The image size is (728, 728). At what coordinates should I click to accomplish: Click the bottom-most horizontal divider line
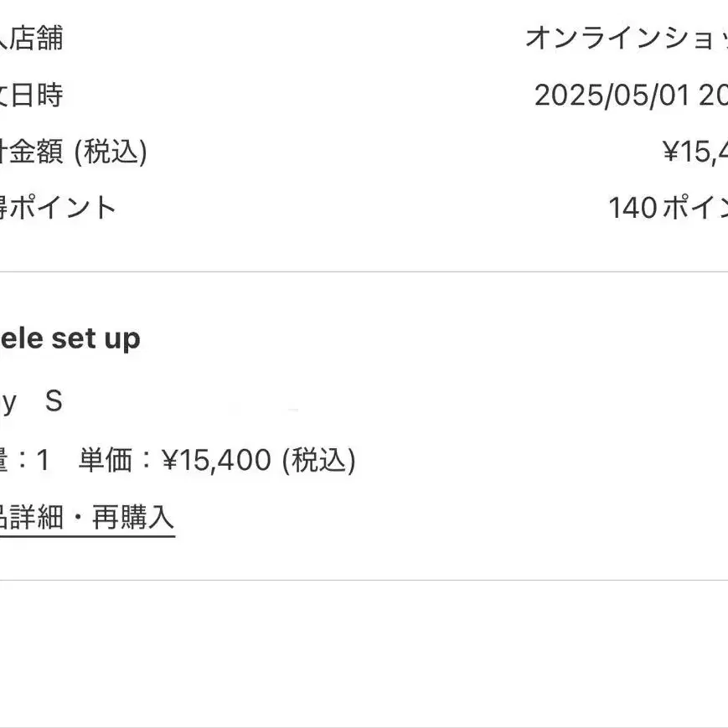[364, 726]
